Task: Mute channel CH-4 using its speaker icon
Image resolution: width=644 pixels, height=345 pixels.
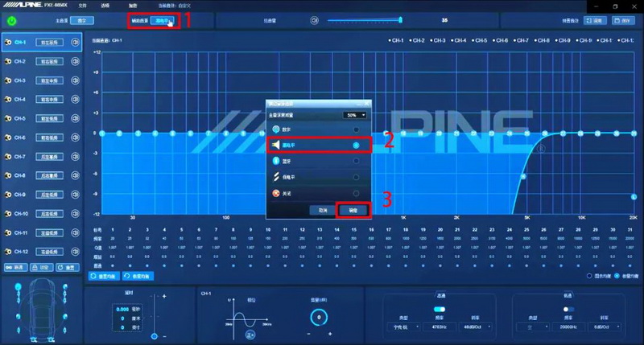Action: 75,99
